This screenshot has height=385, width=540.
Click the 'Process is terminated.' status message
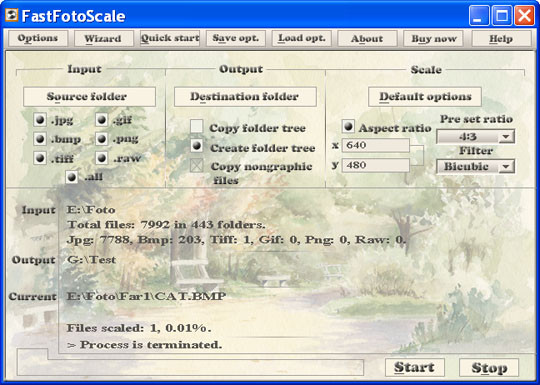pos(145,345)
